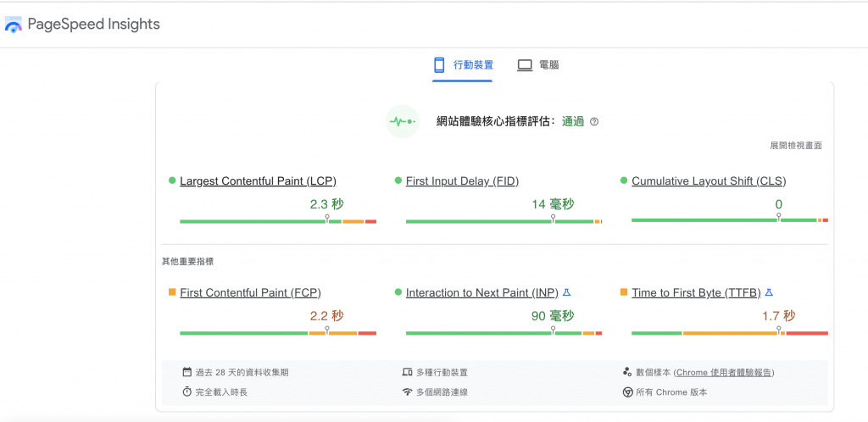The width and height of the screenshot is (868, 422).
Task: Click the green status dot beside FID
Action: point(398,180)
